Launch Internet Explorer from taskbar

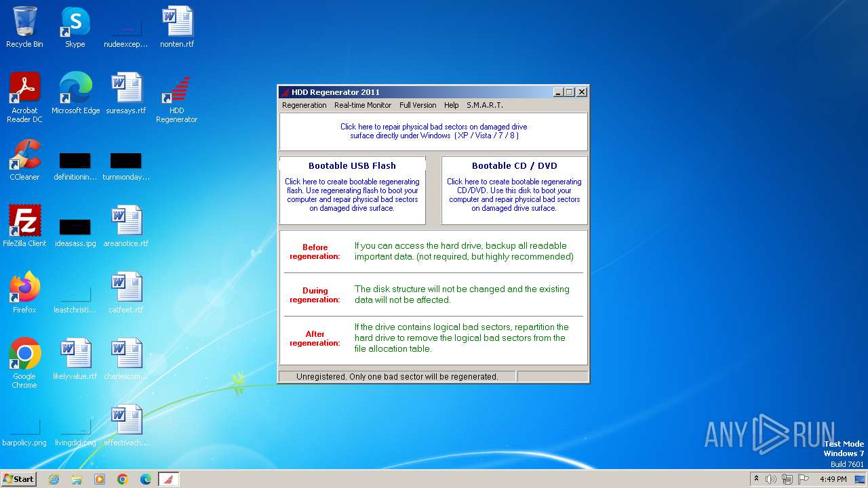coord(54,479)
